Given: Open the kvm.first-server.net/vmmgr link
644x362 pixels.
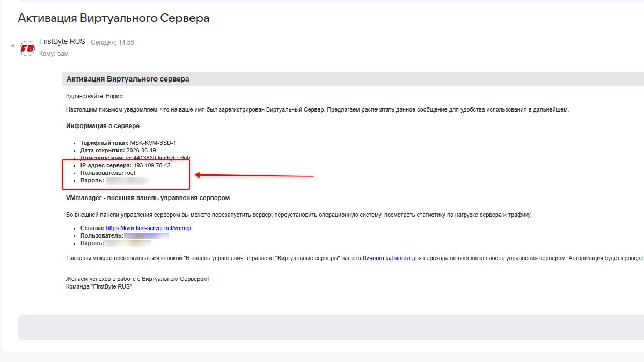Looking at the screenshot, I should tap(149, 228).
